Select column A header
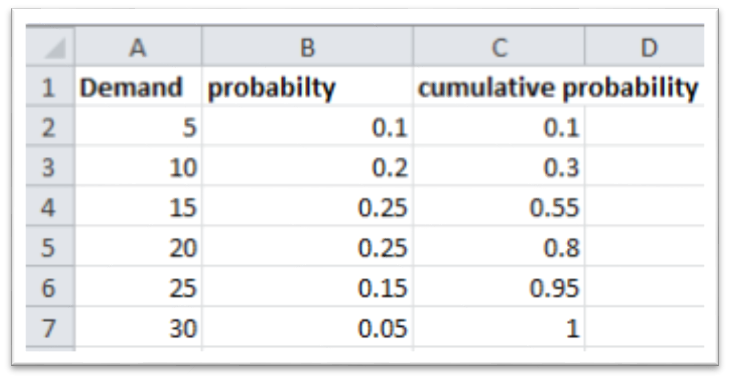The height and width of the screenshot is (380, 730). pos(138,46)
